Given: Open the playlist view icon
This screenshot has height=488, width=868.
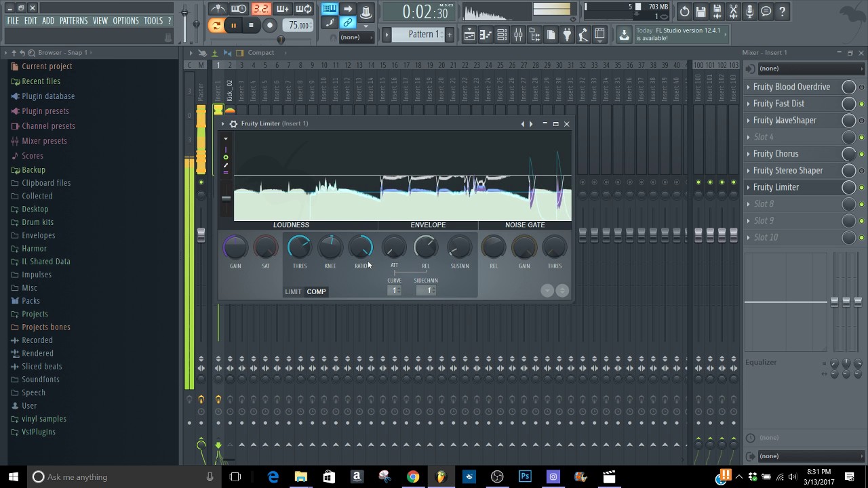Looking at the screenshot, I should (469, 35).
